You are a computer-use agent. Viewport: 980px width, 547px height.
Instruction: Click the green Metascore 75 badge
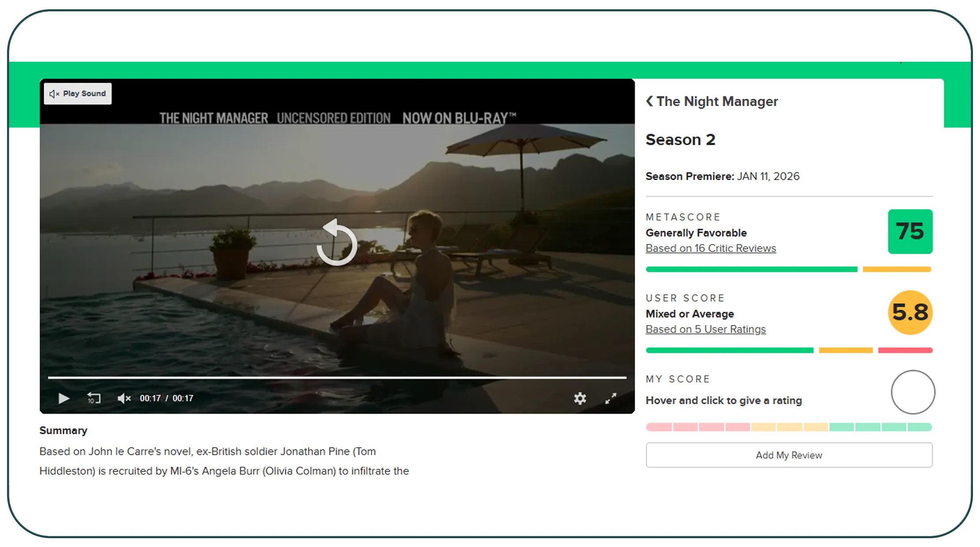click(x=910, y=232)
